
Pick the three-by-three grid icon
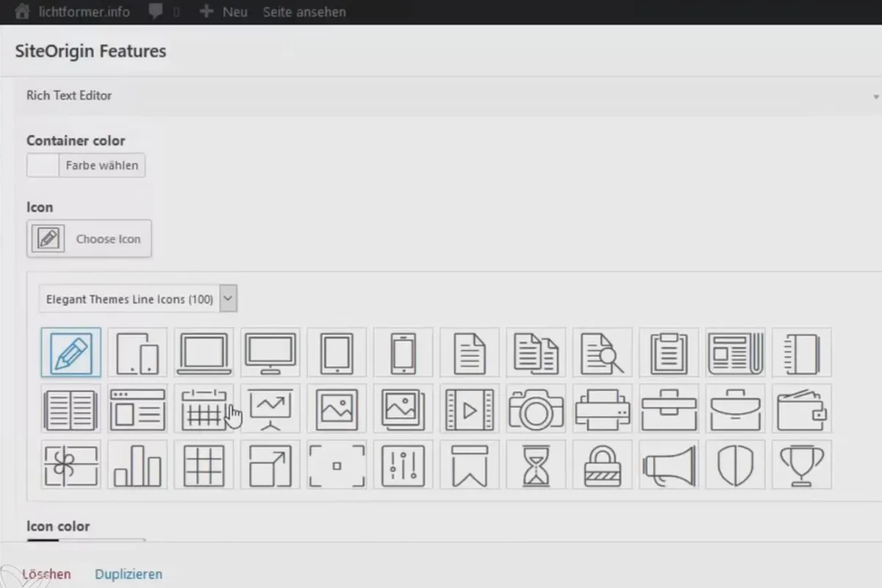tap(204, 465)
